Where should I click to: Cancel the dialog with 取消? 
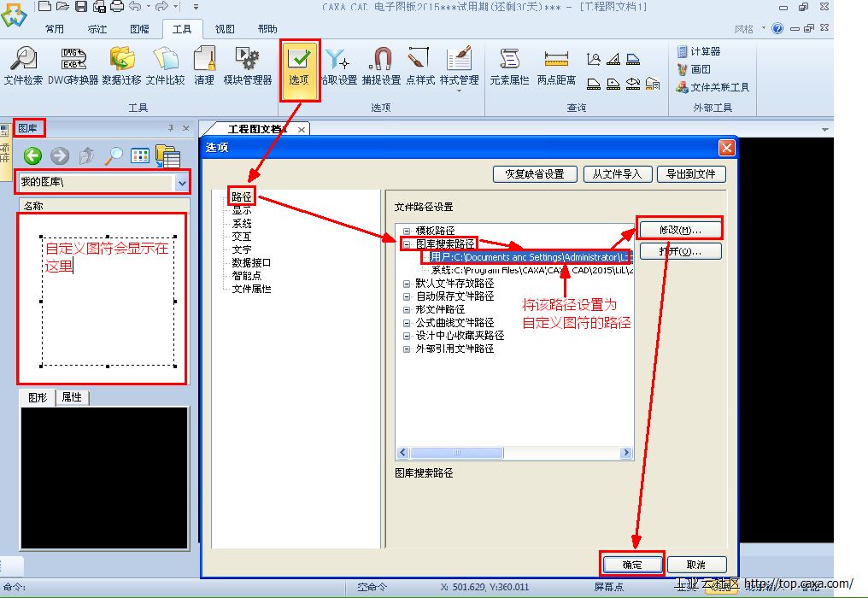(696, 564)
